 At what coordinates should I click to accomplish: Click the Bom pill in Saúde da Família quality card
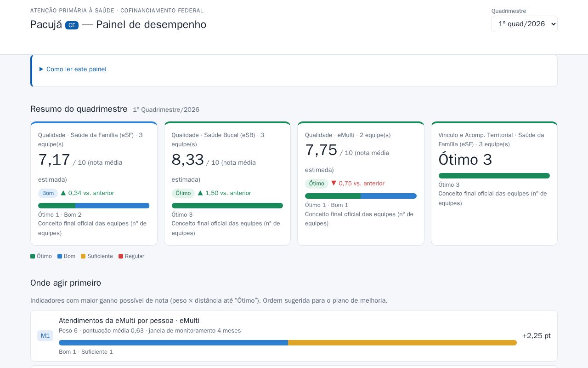click(48, 193)
